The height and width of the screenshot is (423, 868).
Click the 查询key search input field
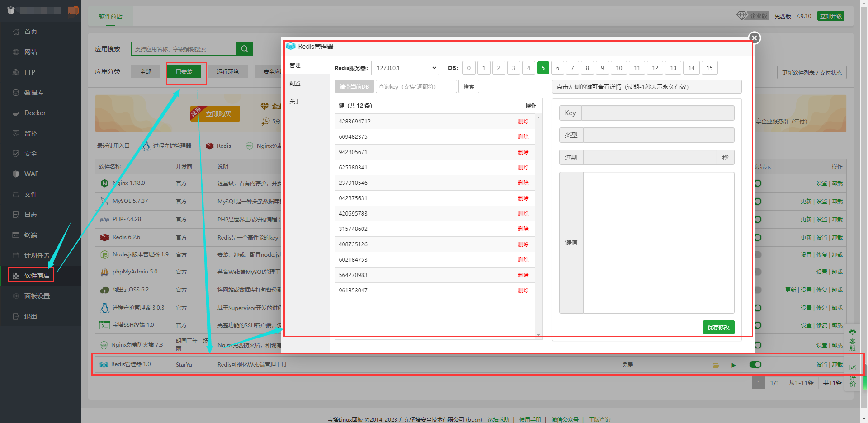tap(416, 87)
